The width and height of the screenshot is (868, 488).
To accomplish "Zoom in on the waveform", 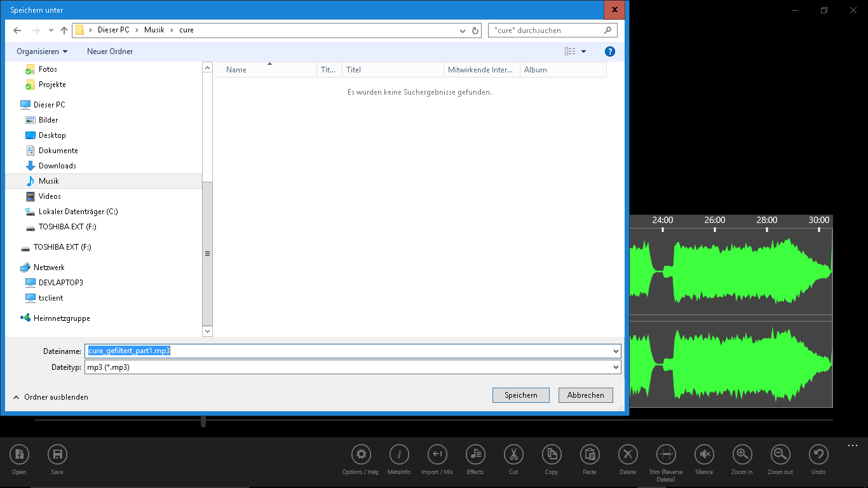I will (742, 454).
